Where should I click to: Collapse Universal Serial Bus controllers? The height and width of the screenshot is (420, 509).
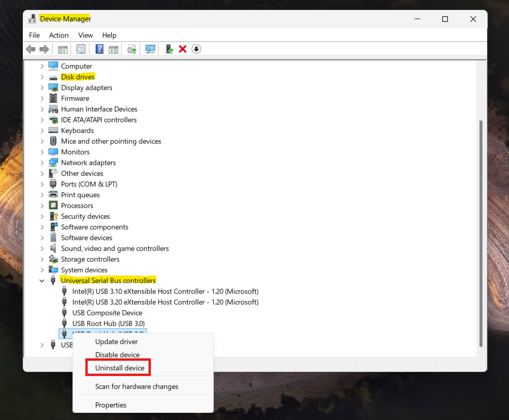(x=42, y=280)
